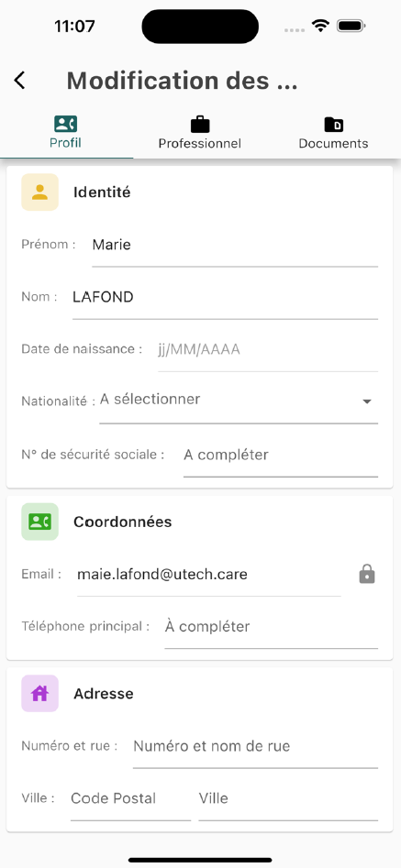Click the Date de naissance field

268,355
